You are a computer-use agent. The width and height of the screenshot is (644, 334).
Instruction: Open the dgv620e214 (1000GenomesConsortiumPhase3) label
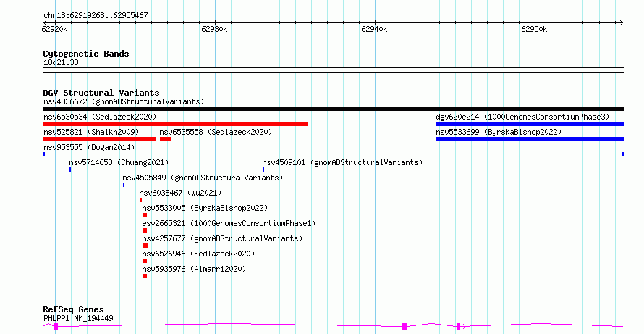click(523, 117)
